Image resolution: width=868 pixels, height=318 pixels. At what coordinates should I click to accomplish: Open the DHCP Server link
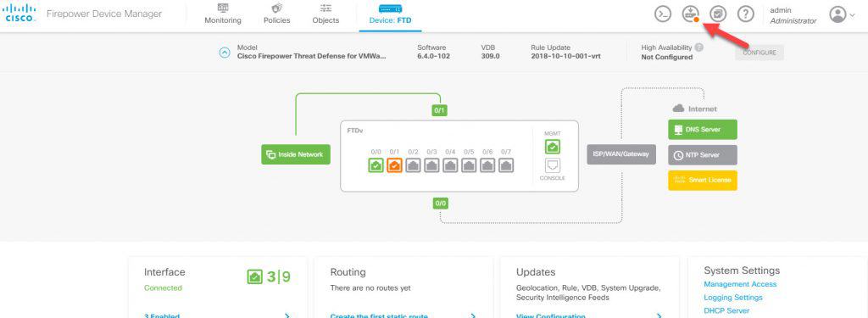pos(726,311)
